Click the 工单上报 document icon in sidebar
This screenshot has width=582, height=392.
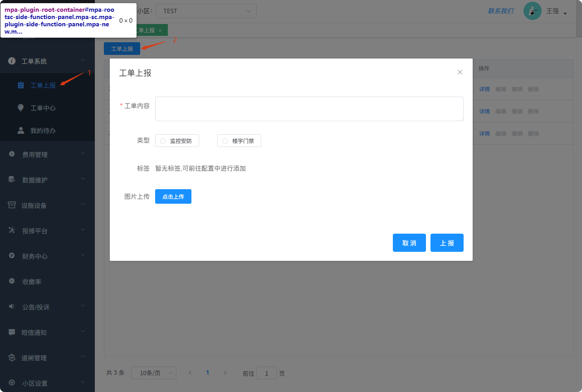20,84
